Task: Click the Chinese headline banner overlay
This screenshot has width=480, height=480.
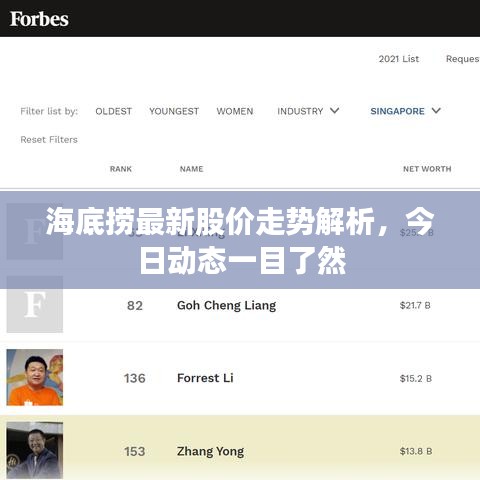Action: (240, 240)
